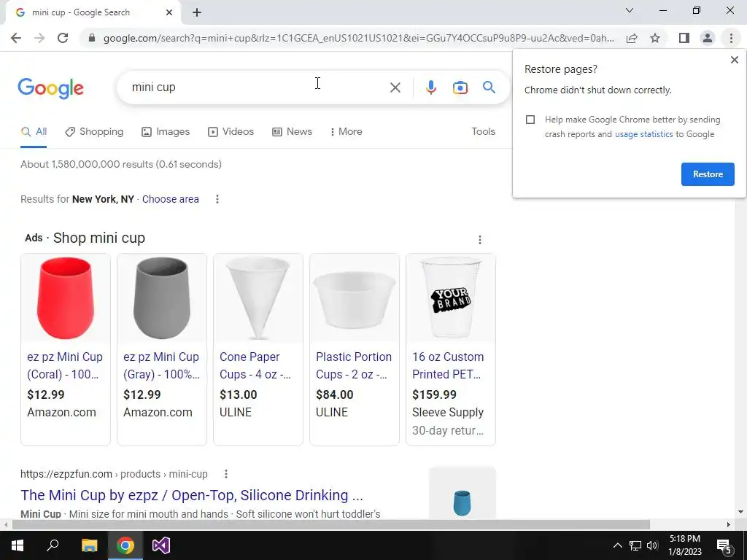Open 'The Mini Cup by ezpz' result
747x560 pixels.
pos(192,495)
